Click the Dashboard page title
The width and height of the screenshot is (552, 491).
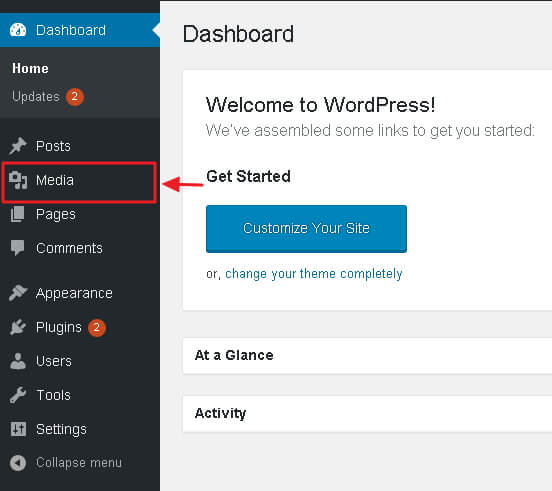238,34
